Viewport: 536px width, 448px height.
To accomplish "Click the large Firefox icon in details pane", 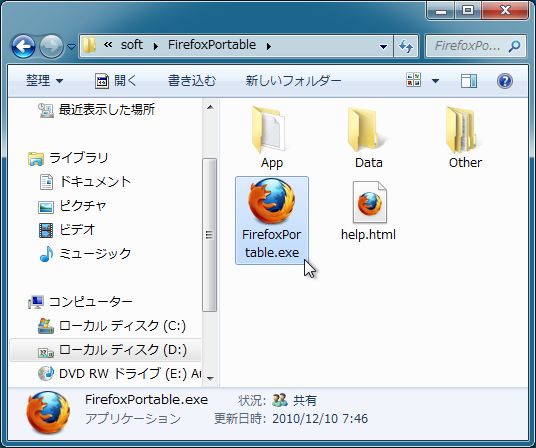I will (x=48, y=412).
